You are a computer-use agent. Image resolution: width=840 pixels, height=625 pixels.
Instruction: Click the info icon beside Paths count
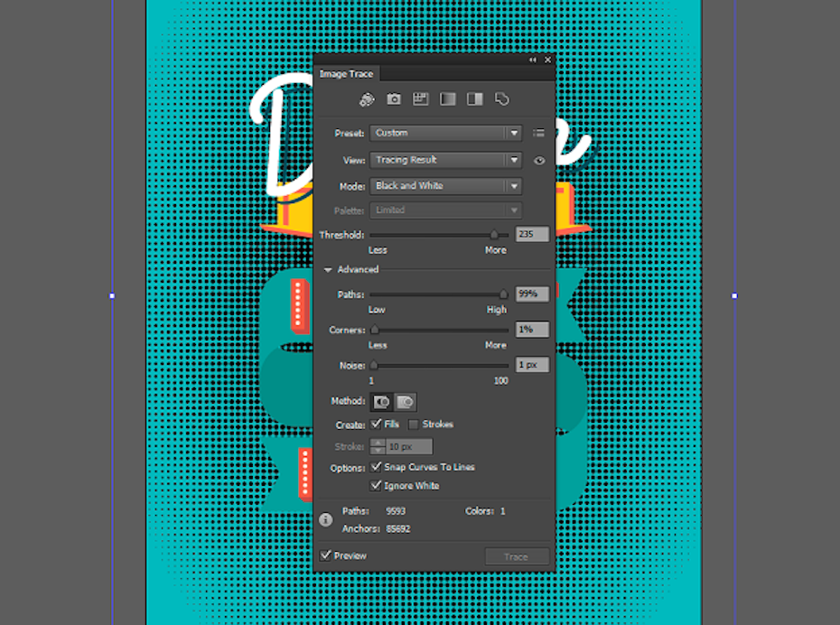326,520
